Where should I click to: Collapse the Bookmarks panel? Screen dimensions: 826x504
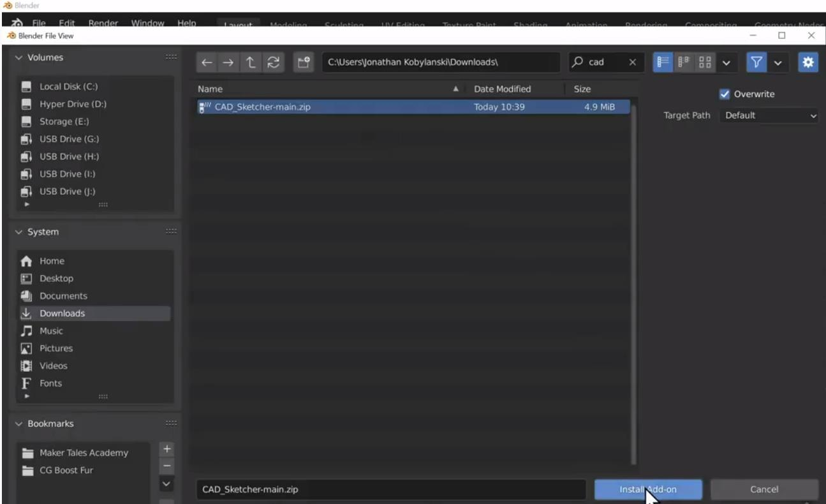[x=18, y=424]
